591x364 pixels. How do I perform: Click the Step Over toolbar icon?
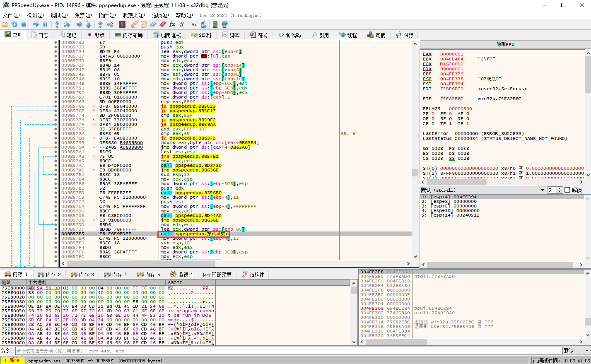[67, 24]
